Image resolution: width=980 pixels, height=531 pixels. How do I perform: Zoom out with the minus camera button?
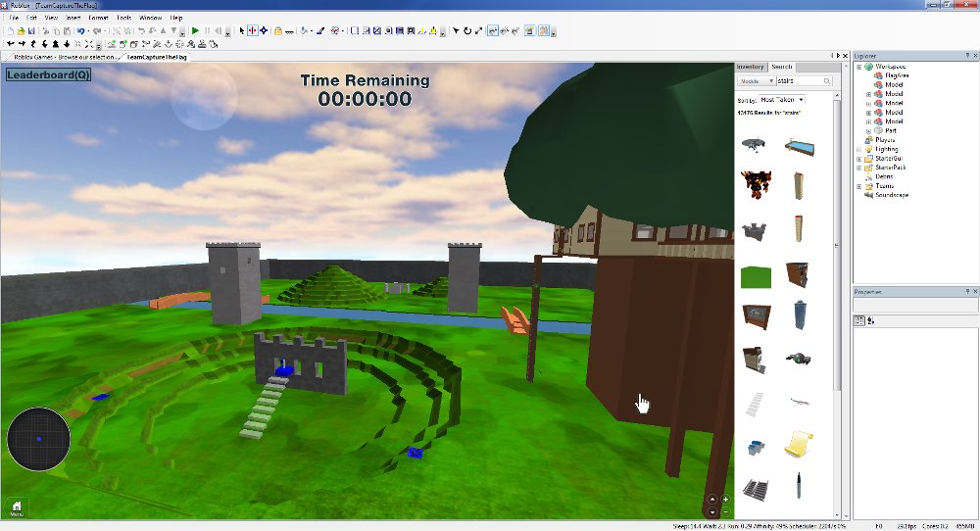point(725,511)
